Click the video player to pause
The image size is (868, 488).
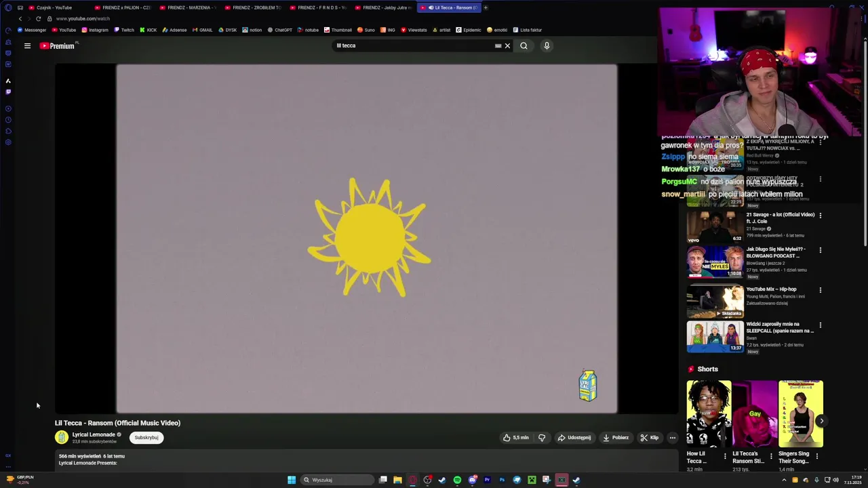(x=366, y=239)
